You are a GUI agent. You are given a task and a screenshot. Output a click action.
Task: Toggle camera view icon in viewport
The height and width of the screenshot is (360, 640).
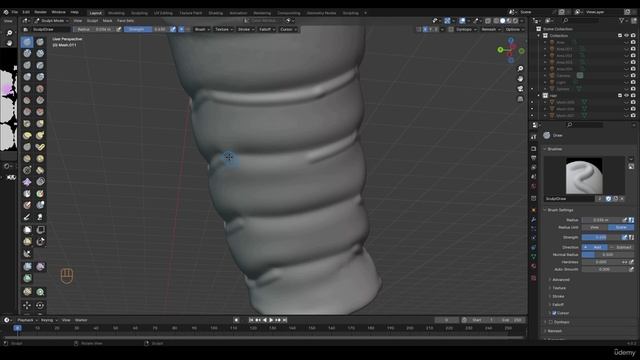click(x=520, y=89)
